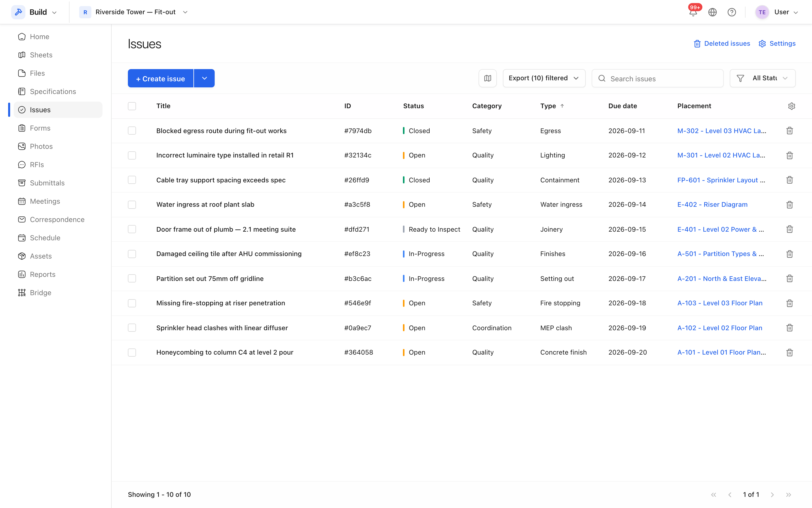Toggle the select-all header checkbox
812x508 pixels.
(x=132, y=106)
